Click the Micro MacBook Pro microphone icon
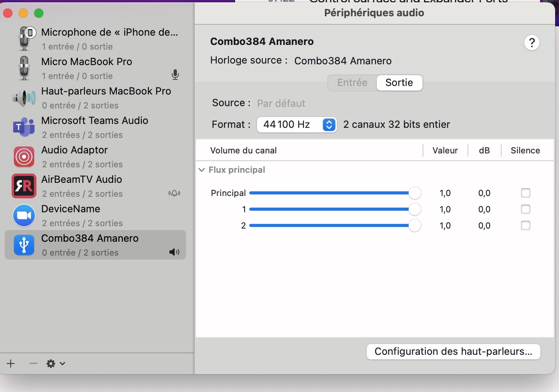This screenshot has height=392, width=559. 24,68
